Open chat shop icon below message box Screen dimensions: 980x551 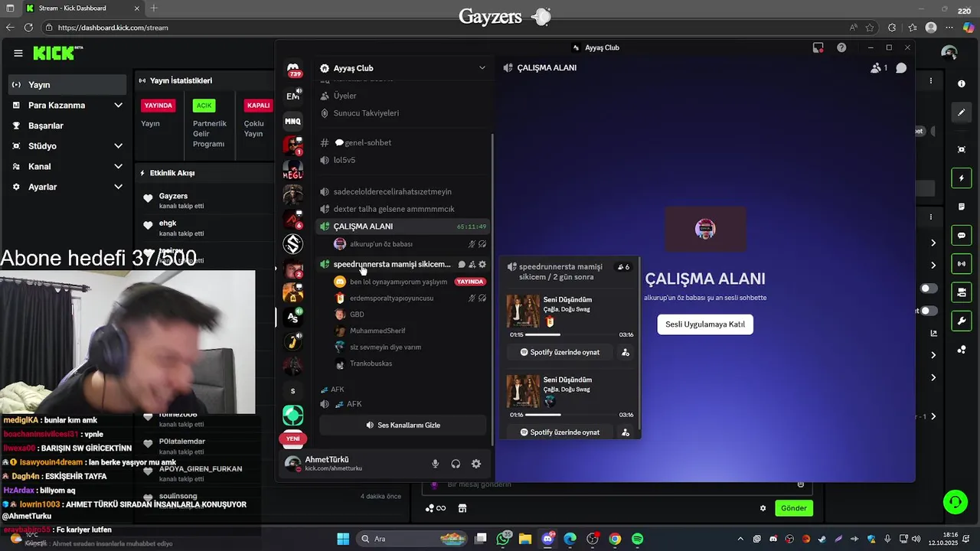(462, 508)
